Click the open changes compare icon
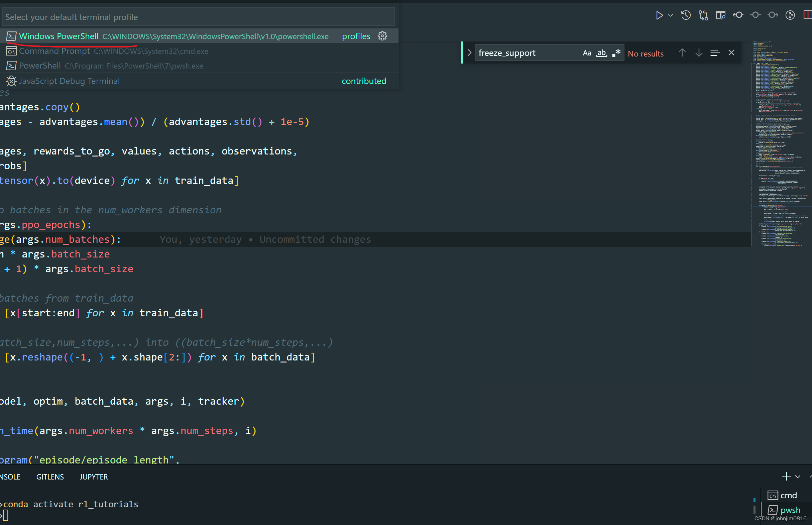The width and height of the screenshot is (812, 525). (x=703, y=15)
